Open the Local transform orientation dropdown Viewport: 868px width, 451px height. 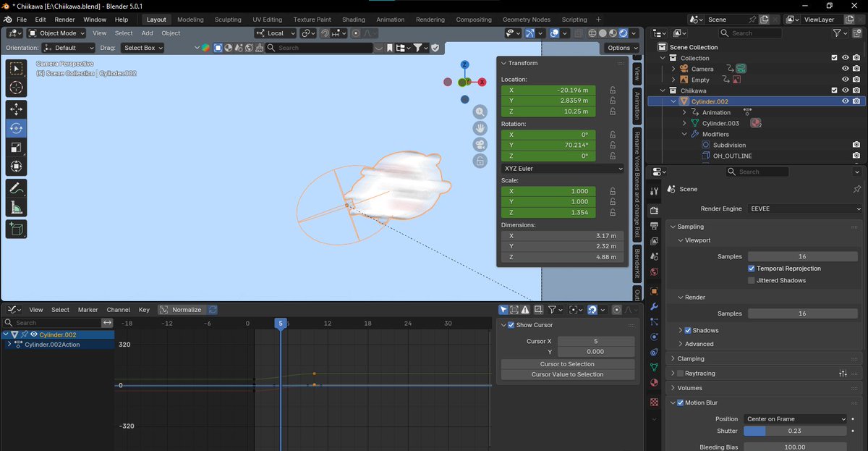(x=276, y=33)
